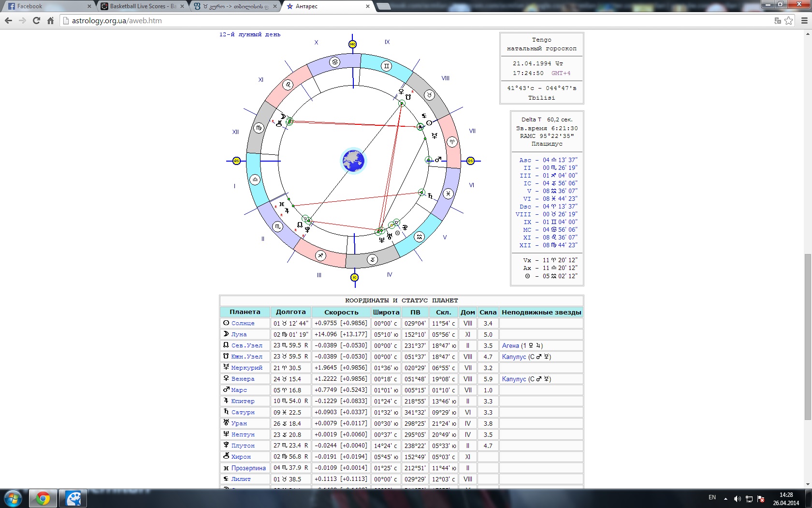Image resolution: width=812 pixels, height=508 pixels.
Task: Open the Солнце planet link
Action: [x=243, y=323]
